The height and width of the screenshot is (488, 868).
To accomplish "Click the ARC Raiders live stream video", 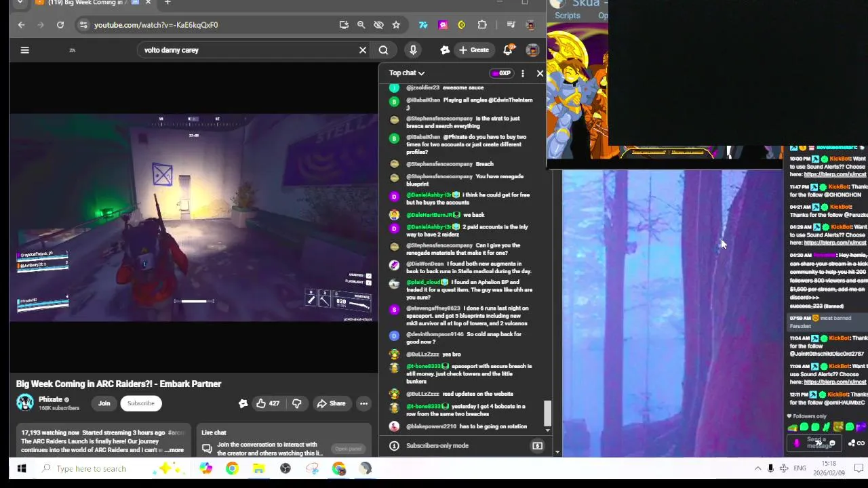I will [x=194, y=218].
